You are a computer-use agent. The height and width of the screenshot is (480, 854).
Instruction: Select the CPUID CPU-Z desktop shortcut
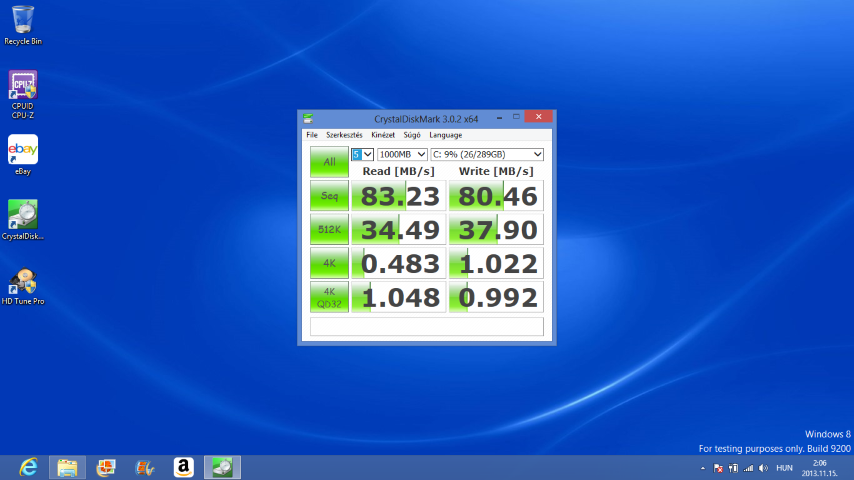point(23,87)
